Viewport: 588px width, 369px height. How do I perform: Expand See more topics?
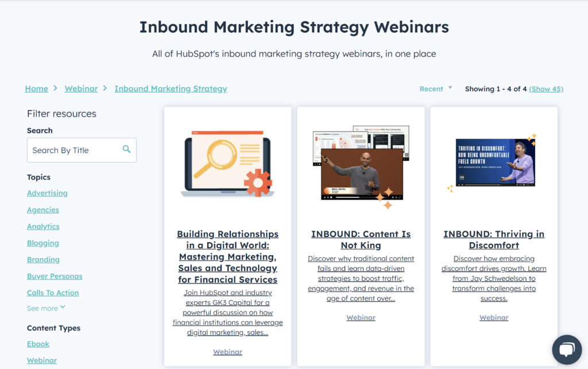[46, 308]
